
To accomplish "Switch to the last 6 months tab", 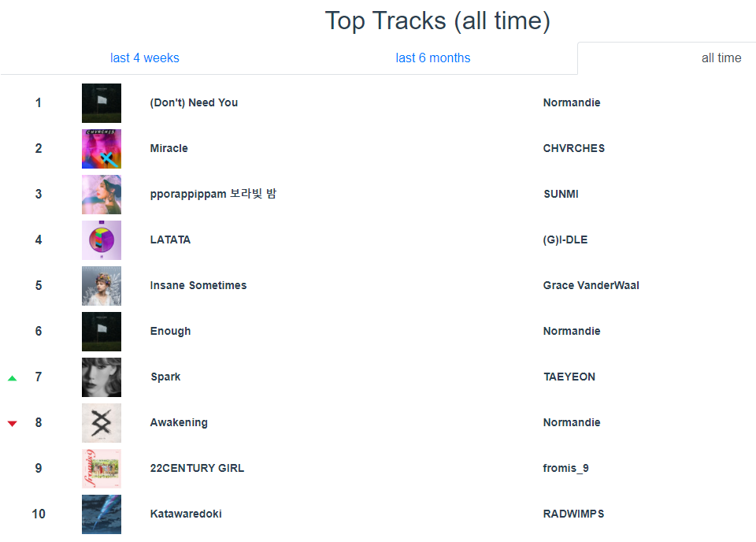I will tap(433, 58).
